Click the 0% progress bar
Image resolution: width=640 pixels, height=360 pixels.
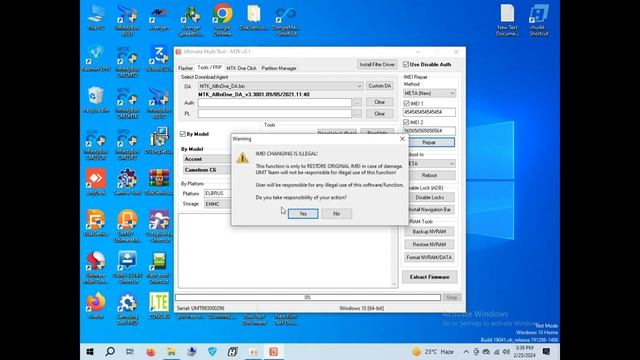[308, 298]
